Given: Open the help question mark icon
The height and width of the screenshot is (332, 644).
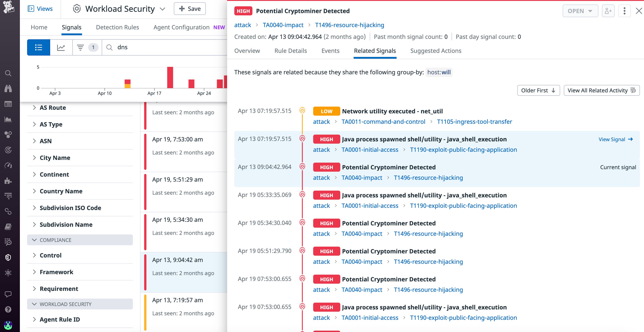Looking at the screenshot, I should [8, 309].
